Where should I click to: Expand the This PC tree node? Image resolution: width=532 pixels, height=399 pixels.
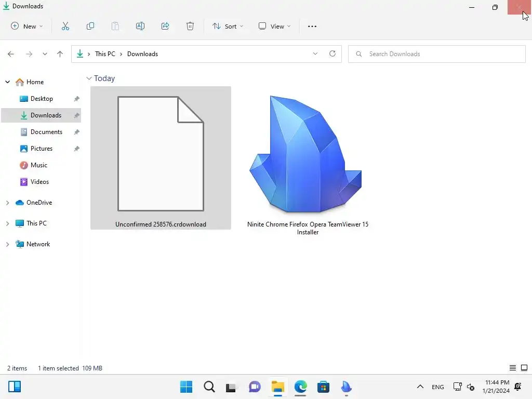7,223
